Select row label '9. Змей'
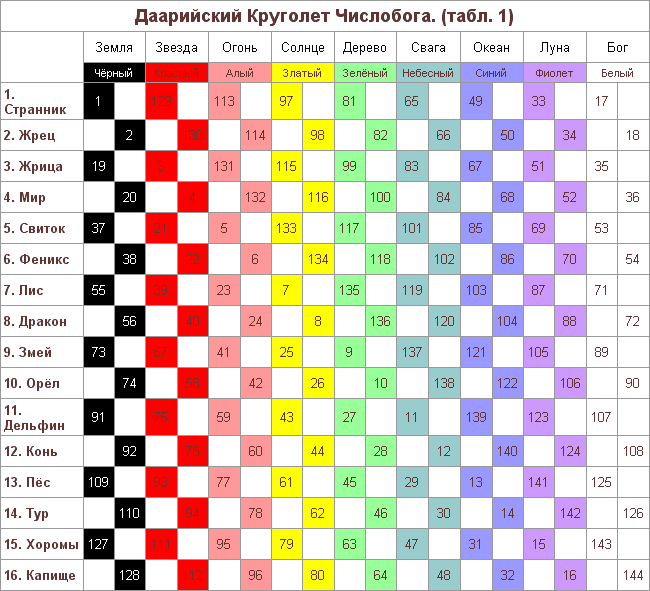This screenshot has height=591, width=650. (x=41, y=352)
